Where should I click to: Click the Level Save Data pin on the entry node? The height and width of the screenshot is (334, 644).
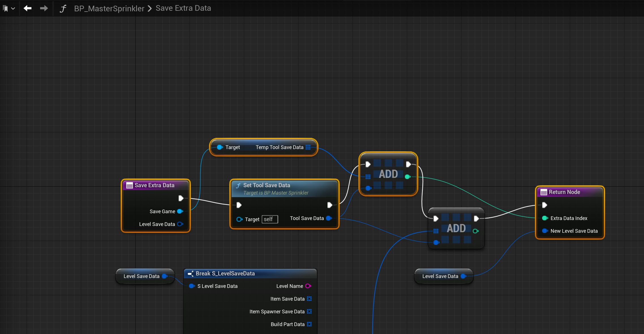180,224
